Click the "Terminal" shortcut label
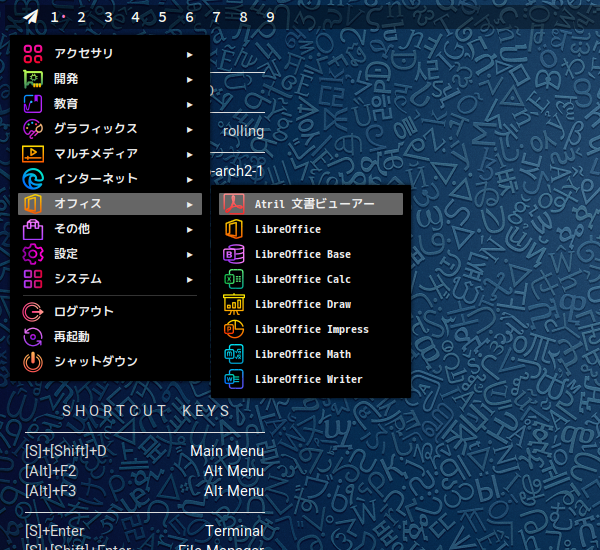The height and width of the screenshot is (550, 600). pos(235,531)
